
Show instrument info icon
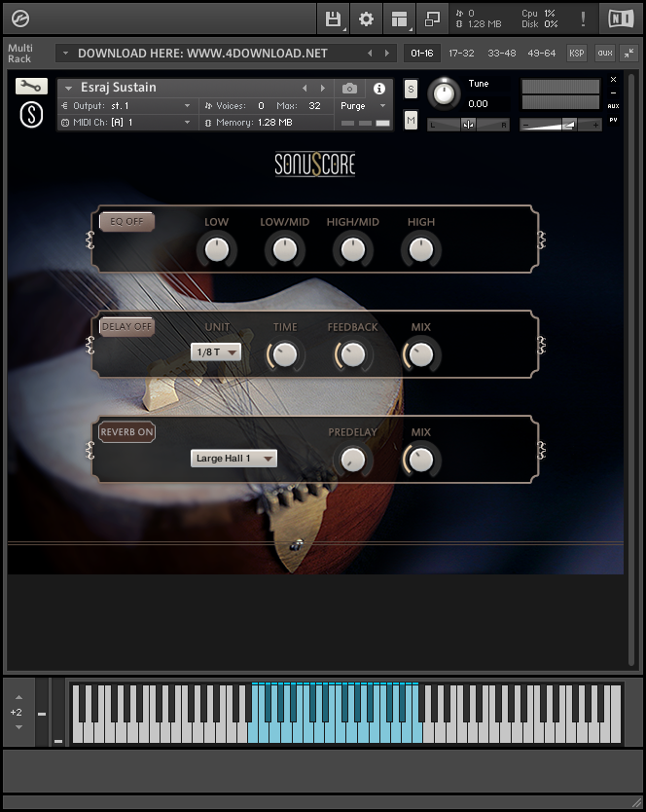coord(378,89)
